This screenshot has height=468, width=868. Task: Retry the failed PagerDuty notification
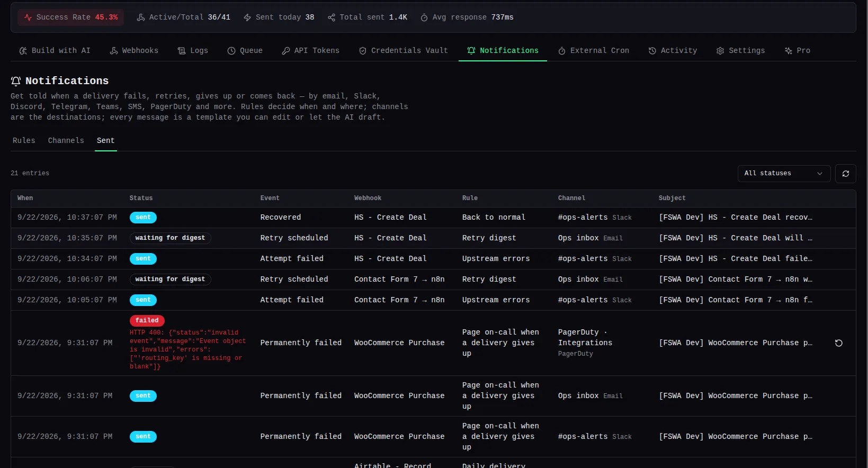click(x=839, y=343)
